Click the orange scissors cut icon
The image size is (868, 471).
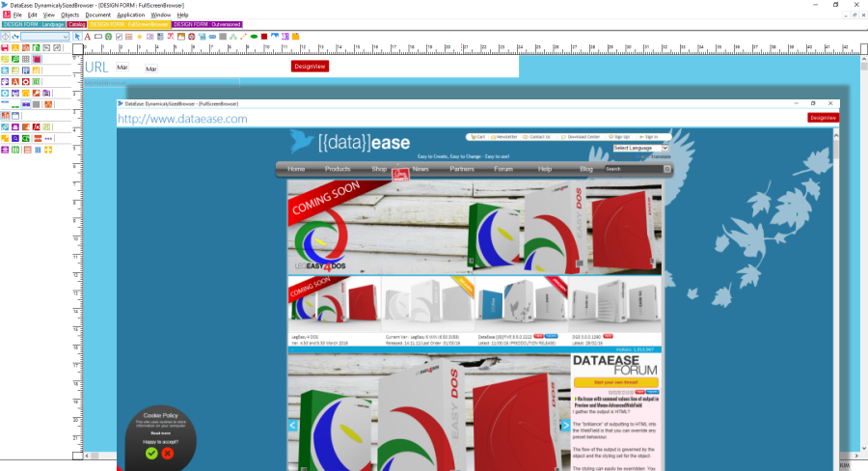[x=14, y=47]
